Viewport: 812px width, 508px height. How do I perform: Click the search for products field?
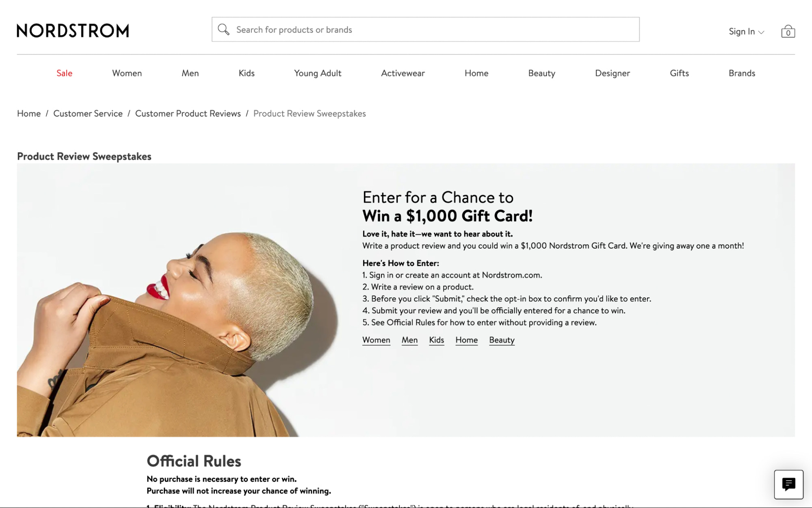[x=431, y=30]
